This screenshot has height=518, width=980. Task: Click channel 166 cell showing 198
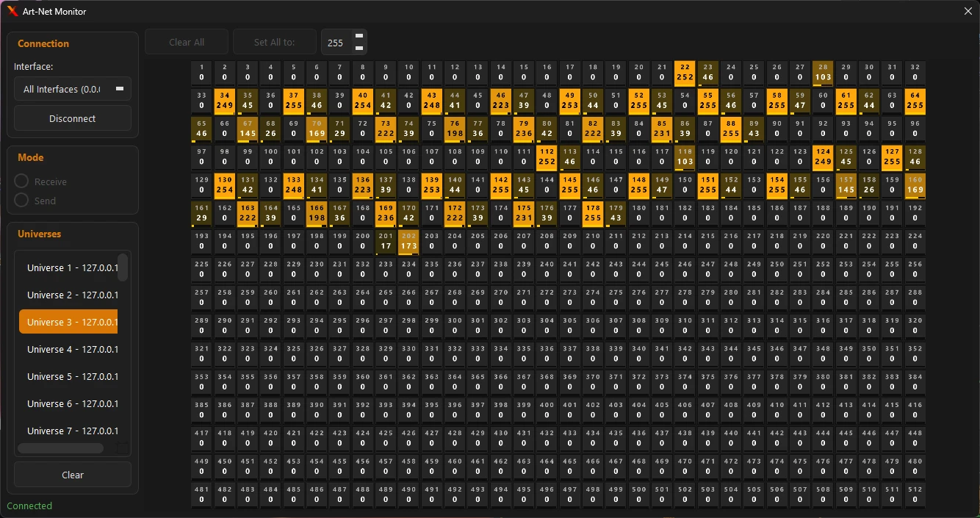coord(317,213)
